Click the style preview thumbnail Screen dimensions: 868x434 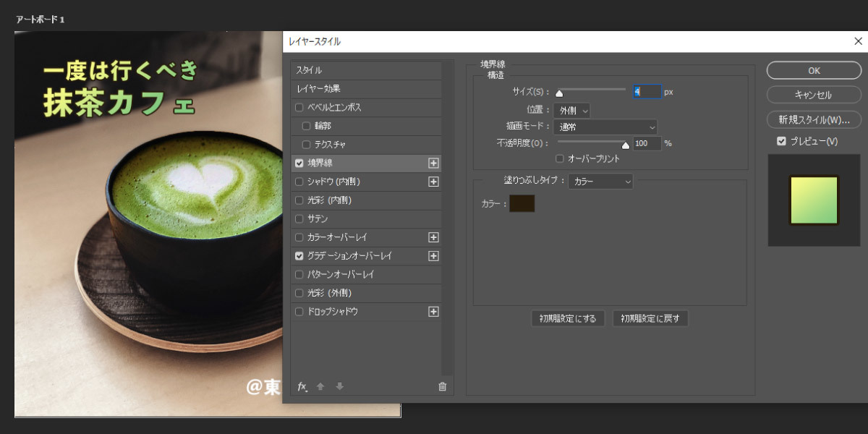pyautogui.click(x=814, y=200)
